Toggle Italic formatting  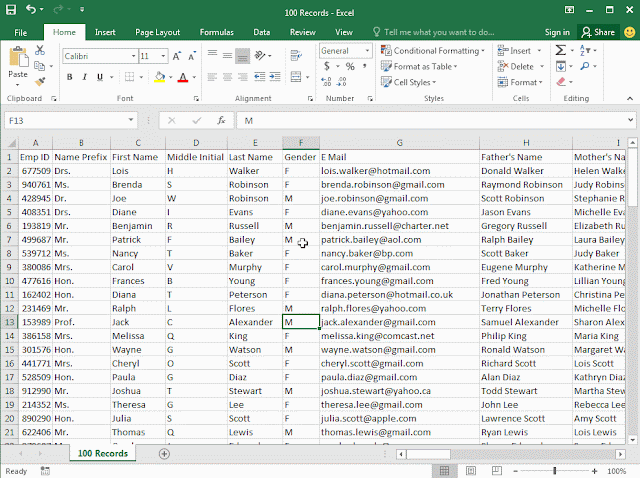point(84,77)
